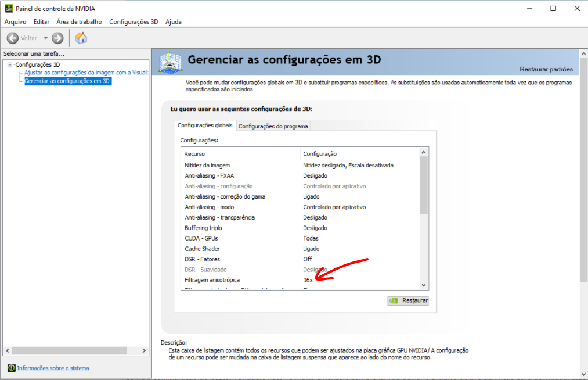
Task: Click the settings list scrollbar thumb
Action: (424, 185)
